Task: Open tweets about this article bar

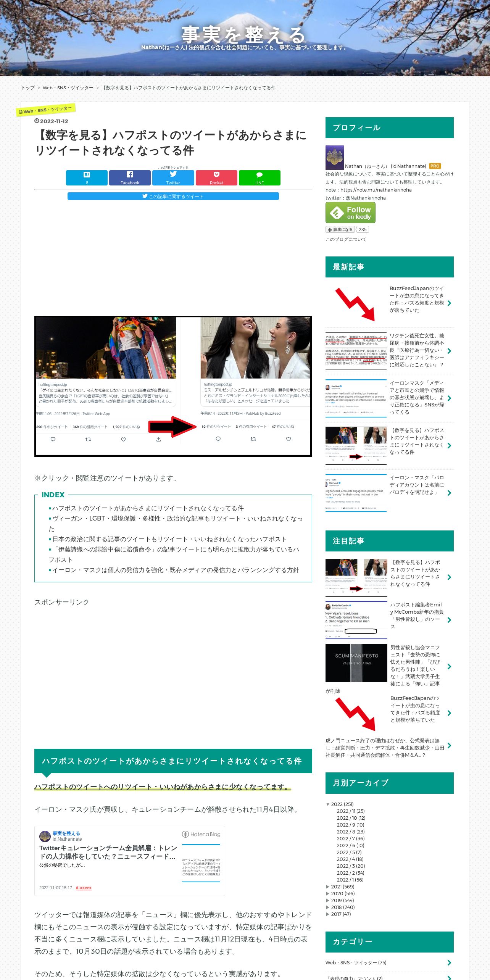Action: [173, 196]
